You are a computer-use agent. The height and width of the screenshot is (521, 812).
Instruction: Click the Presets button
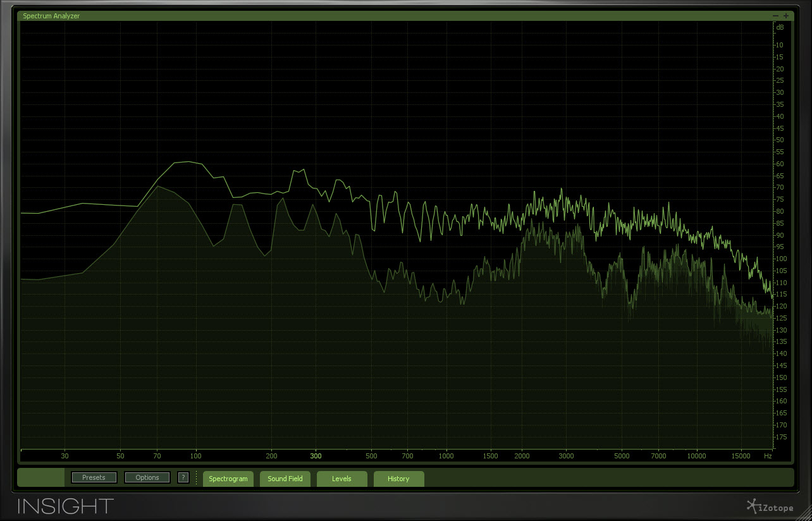pyautogui.click(x=94, y=477)
